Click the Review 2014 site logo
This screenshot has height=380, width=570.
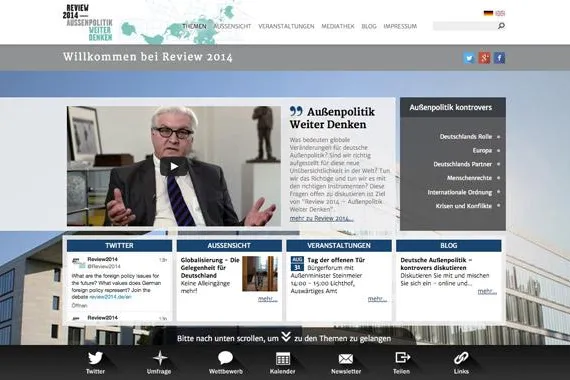click(88, 23)
